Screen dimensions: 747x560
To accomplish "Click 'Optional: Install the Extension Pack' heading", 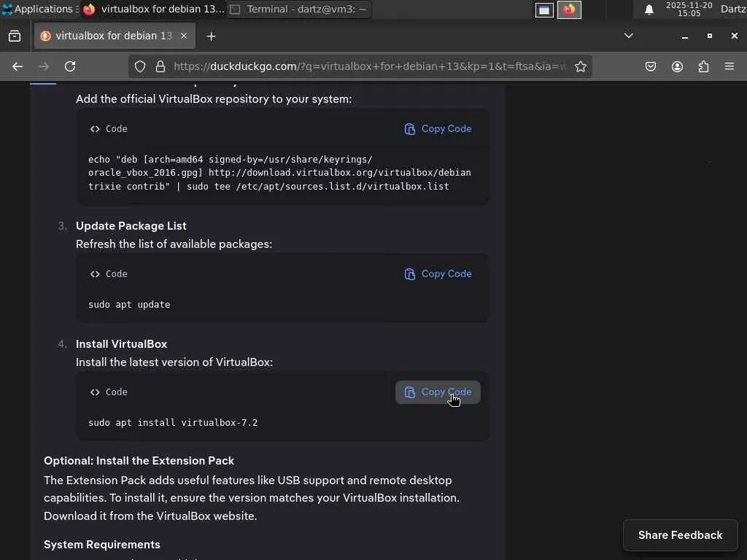I will (x=139, y=461).
